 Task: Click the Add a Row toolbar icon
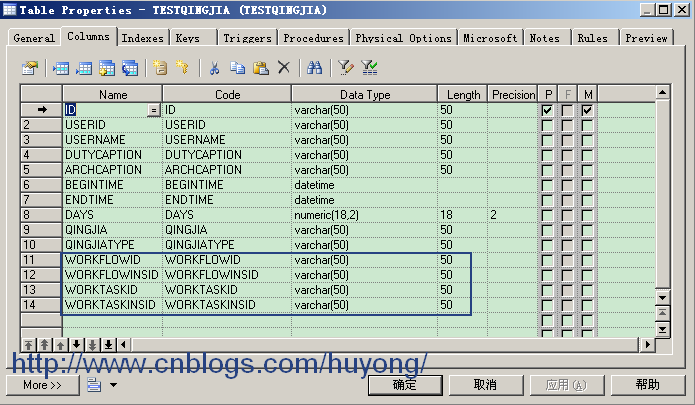click(84, 68)
